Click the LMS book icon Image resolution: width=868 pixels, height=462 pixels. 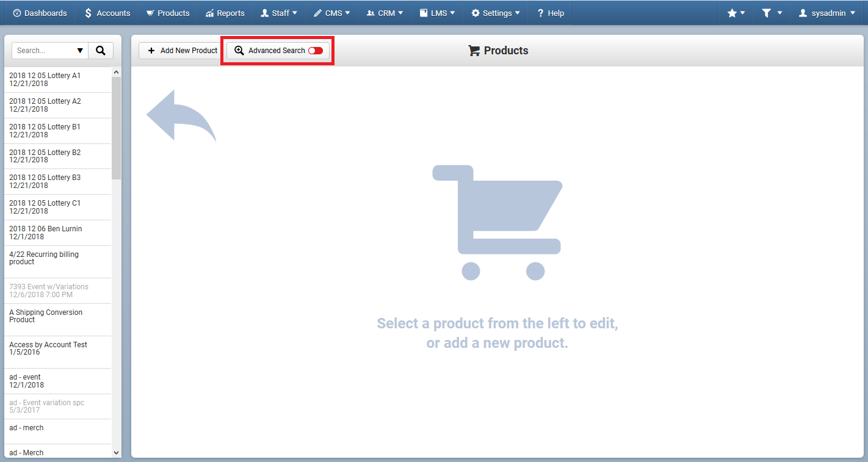tap(424, 13)
